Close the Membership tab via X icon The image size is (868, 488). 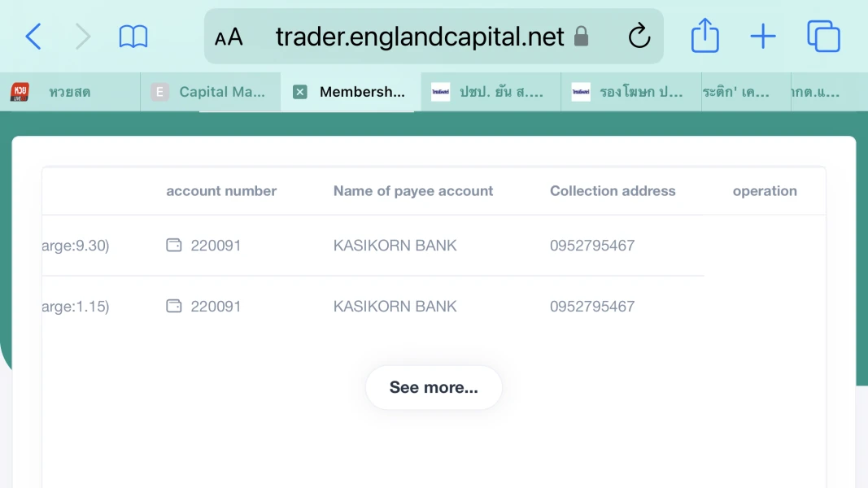pyautogui.click(x=300, y=92)
